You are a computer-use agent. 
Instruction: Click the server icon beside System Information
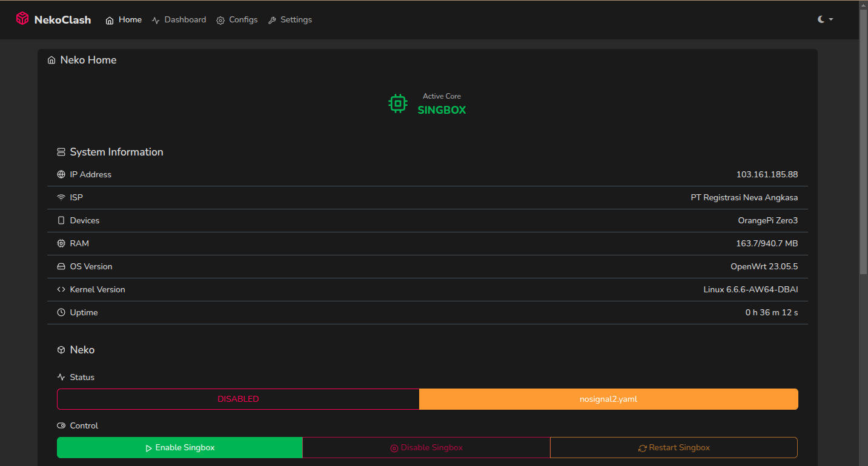61,152
